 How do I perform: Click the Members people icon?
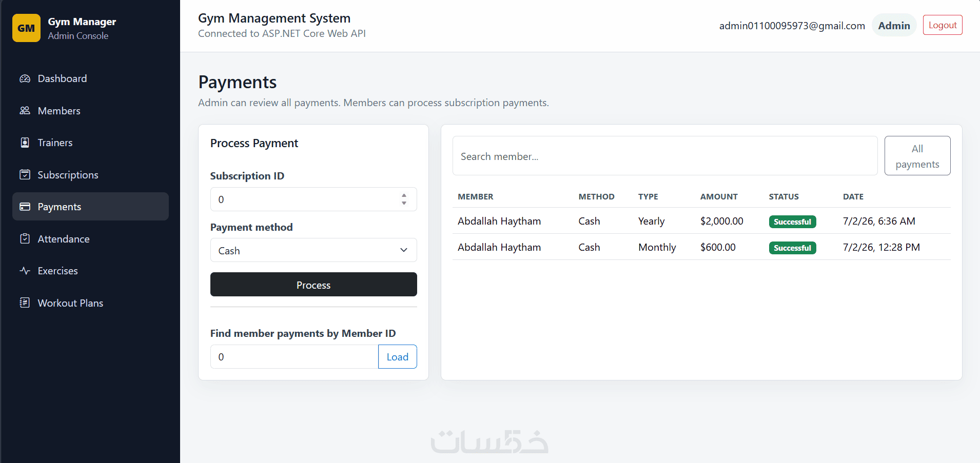pyautogui.click(x=25, y=111)
